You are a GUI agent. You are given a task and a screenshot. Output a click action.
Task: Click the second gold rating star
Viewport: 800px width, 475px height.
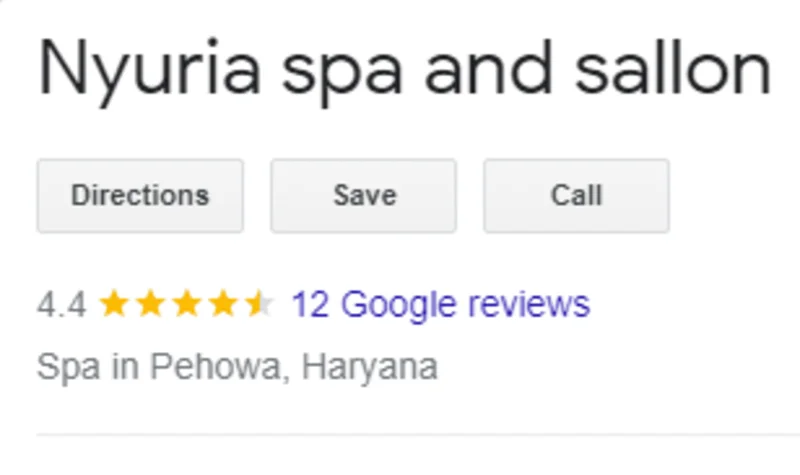click(151, 303)
